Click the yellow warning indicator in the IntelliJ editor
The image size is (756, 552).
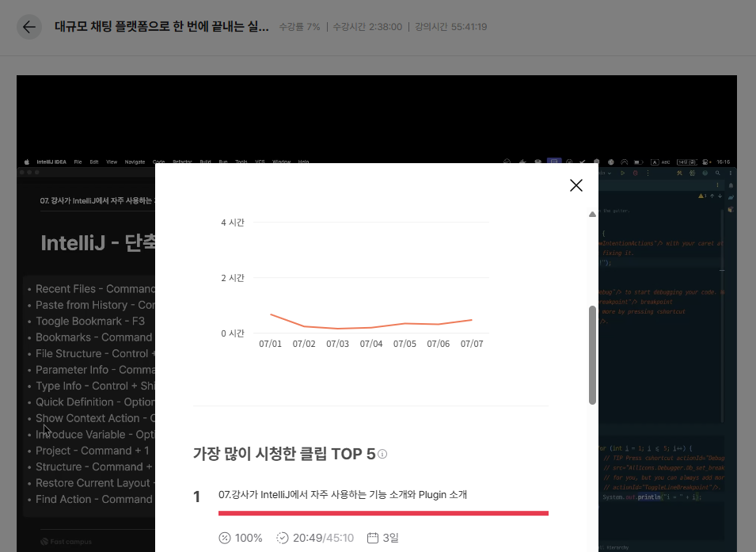[702, 196]
